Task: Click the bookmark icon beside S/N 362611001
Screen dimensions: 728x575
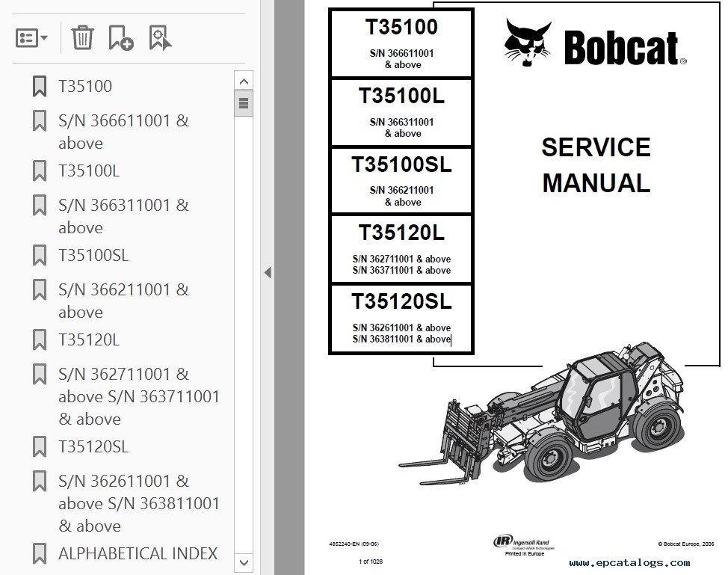Action: pos(40,481)
